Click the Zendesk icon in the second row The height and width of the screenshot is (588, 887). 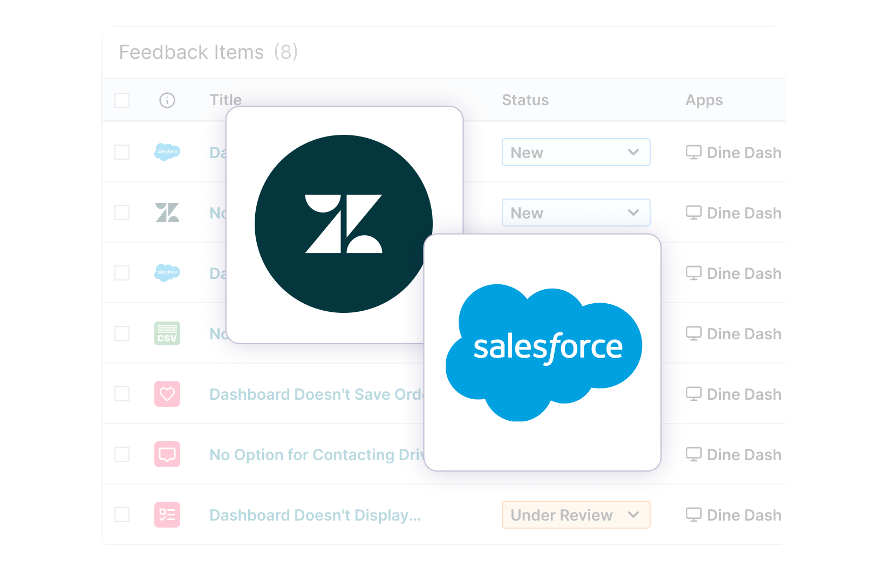pos(167,213)
